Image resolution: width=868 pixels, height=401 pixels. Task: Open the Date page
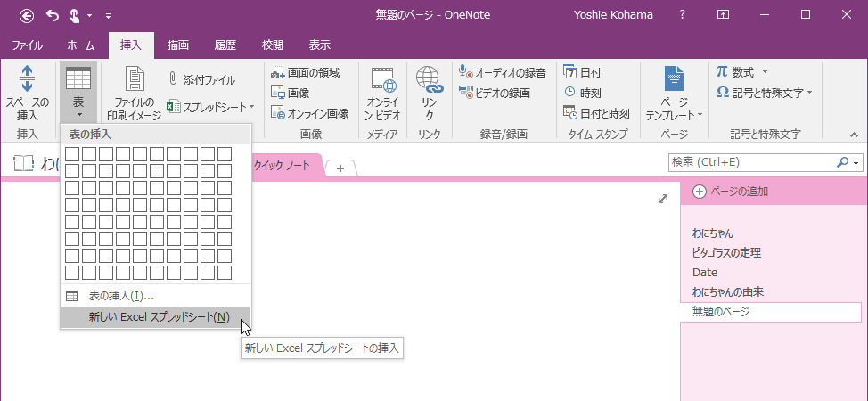705,273
